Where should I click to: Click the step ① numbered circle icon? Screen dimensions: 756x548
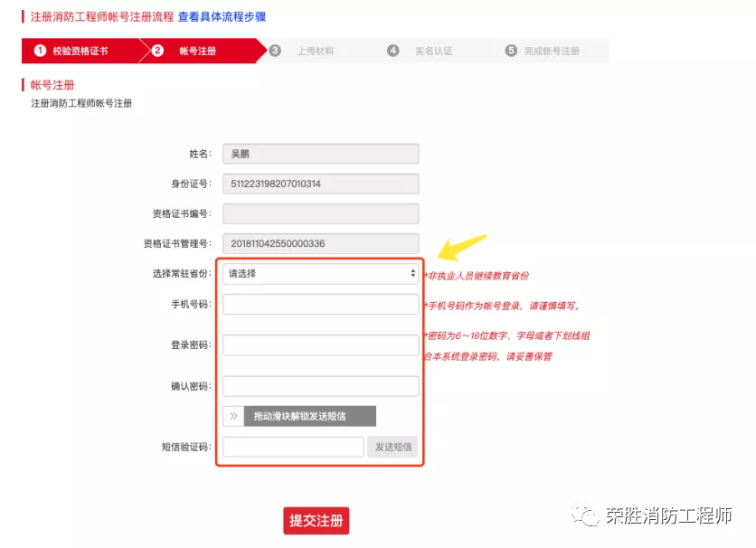coord(39,52)
